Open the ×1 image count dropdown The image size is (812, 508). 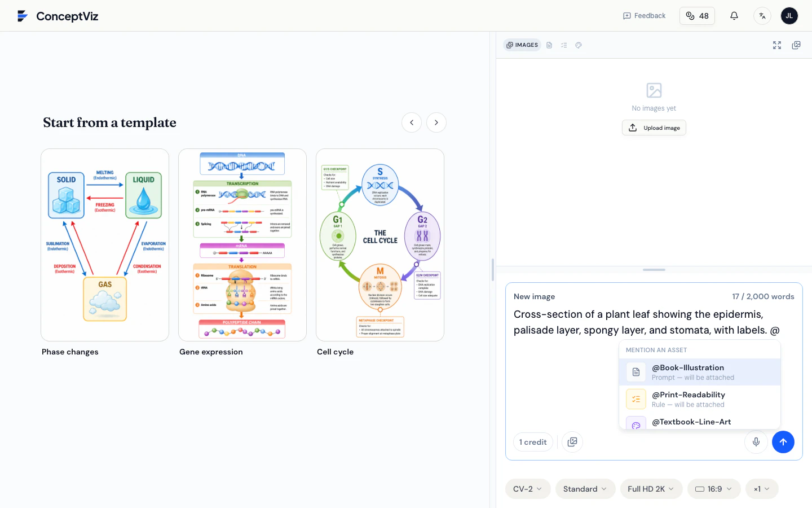(762, 489)
